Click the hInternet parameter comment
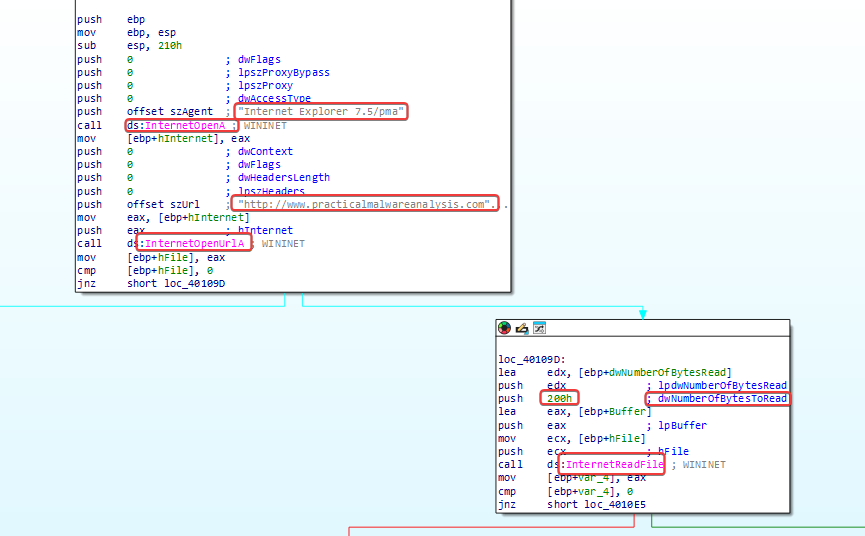This screenshot has width=865, height=536. (265, 231)
